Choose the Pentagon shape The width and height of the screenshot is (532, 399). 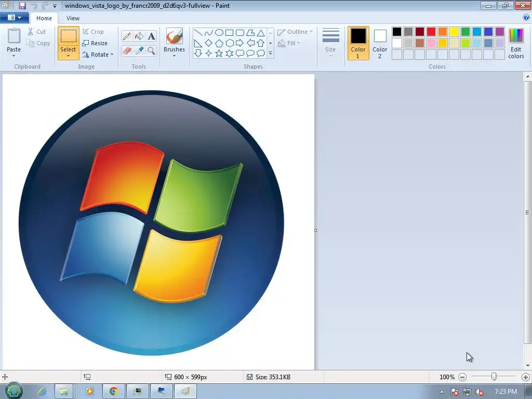click(x=219, y=43)
